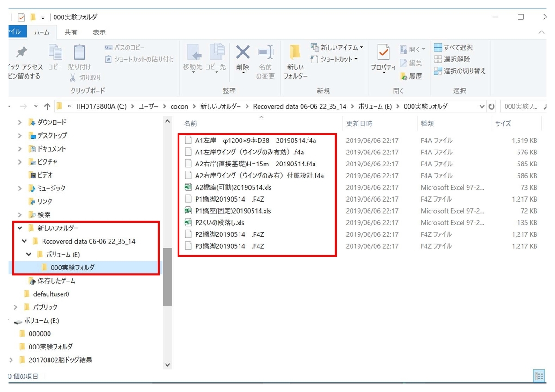Sort by サイズ column header
555x392 pixels.
(503, 123)
